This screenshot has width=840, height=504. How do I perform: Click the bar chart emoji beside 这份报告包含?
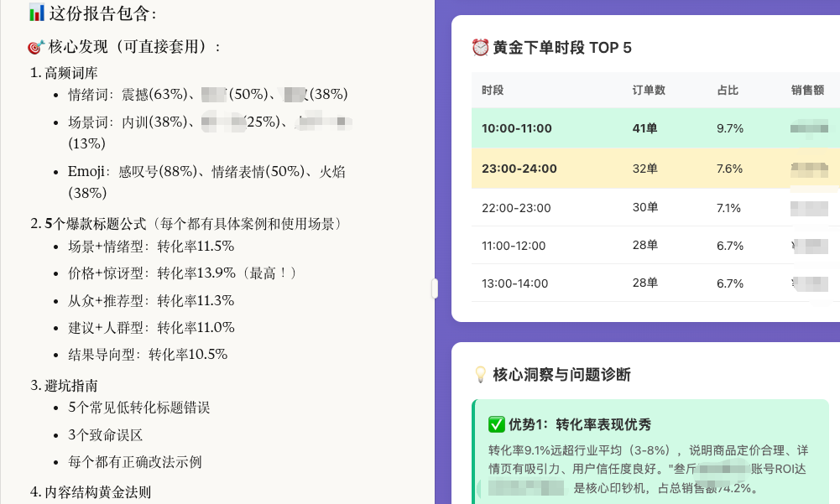pyautogui.click(x=36, y=13)
